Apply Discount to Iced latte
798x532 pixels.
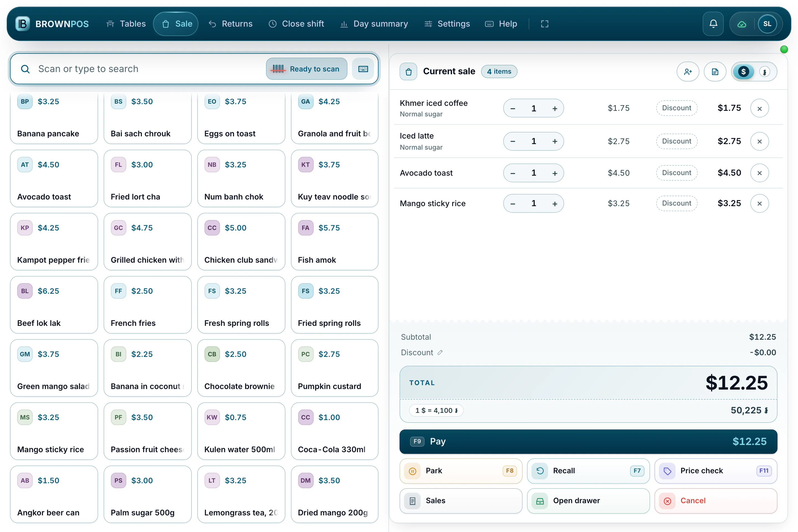click(676, 141)
